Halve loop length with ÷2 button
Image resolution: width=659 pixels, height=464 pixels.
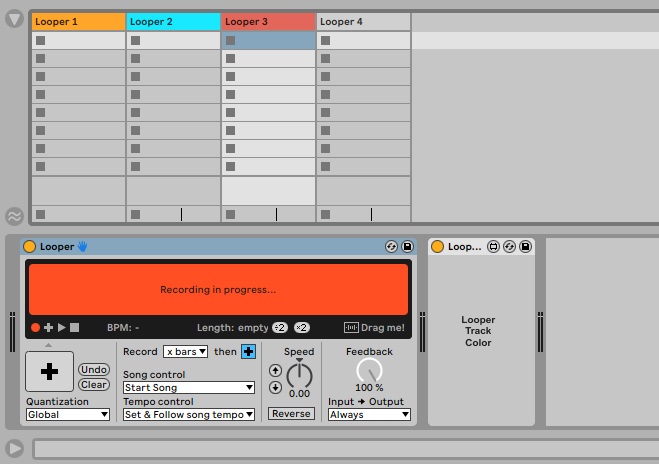[x=280, y=327]
